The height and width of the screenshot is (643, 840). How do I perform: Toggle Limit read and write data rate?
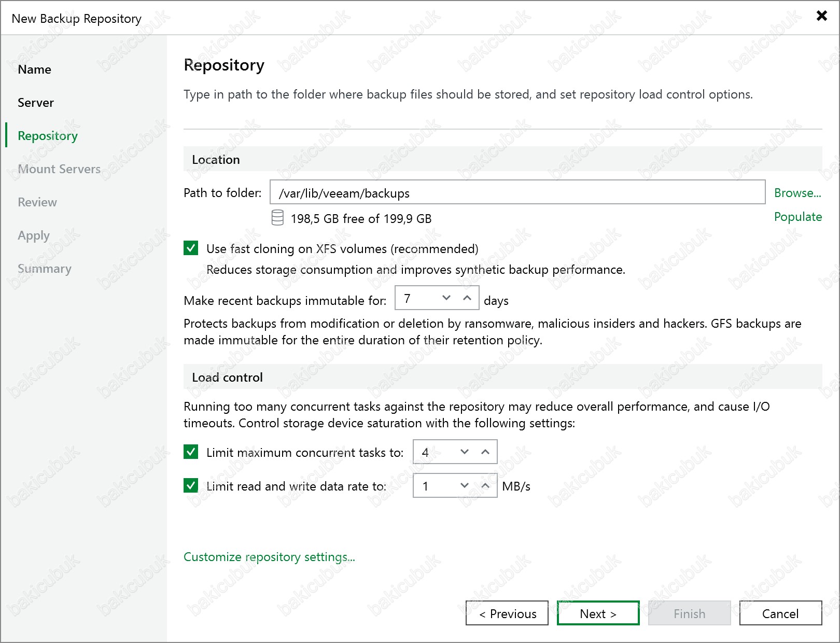(x=191, y=486)
